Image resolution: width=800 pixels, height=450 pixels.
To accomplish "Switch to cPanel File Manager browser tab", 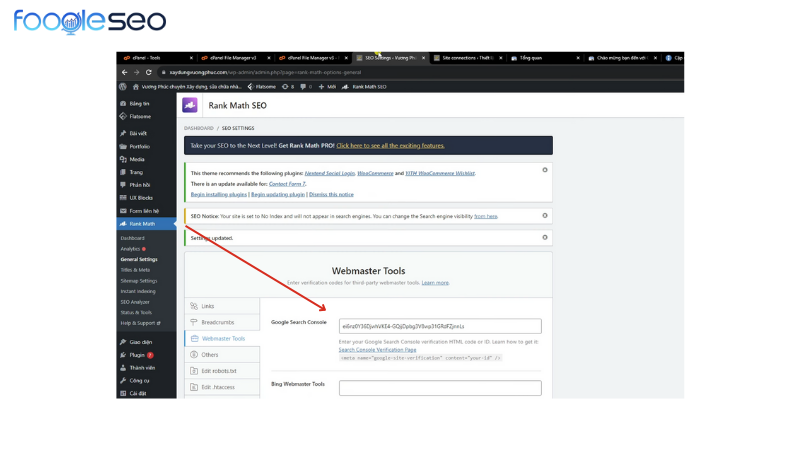I will tap(235, 58).
